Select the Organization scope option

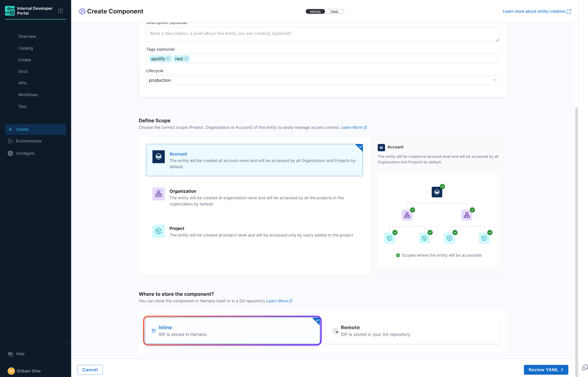coord(254,197)
